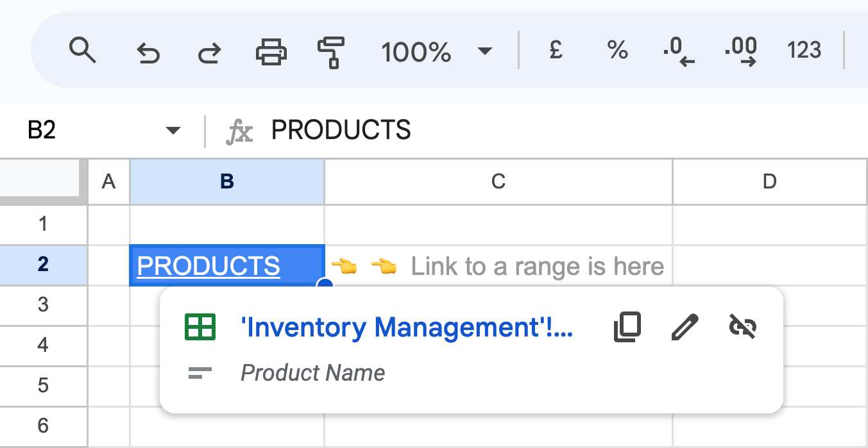Activate the paint format tool

[332, 52]
